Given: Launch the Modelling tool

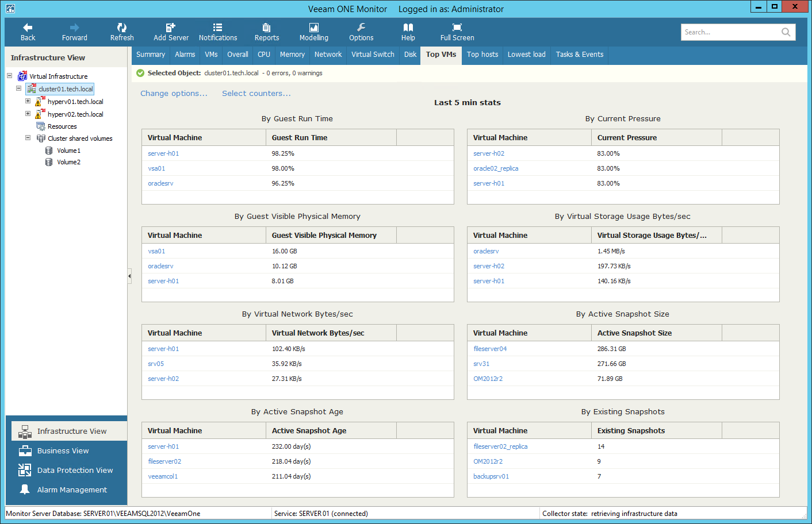Looking at the screenshot, I should (x=314, y=28).
